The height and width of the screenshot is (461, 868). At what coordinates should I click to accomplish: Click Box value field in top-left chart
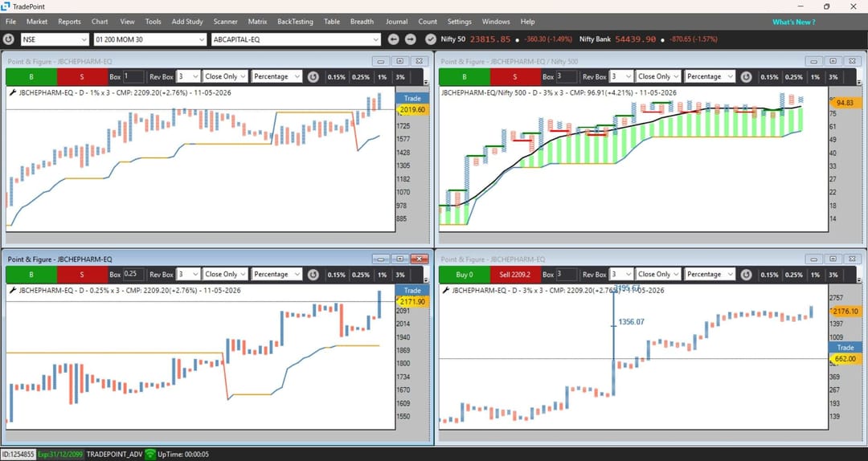133,77
